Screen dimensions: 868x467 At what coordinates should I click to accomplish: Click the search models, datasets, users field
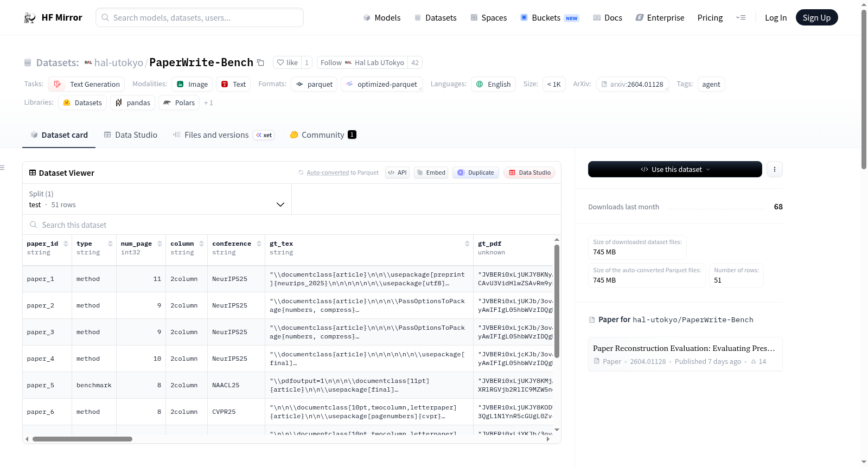200,17
